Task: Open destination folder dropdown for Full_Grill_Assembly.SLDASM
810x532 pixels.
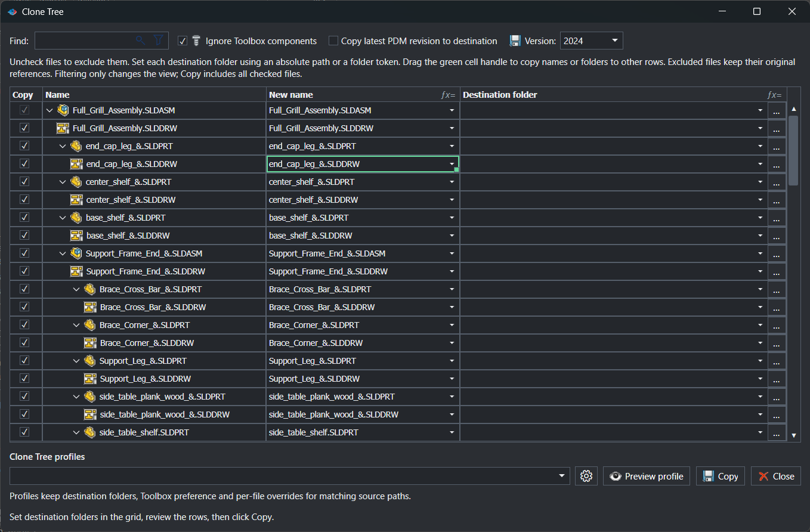Action: pyautogui.click(x=760, y=110)
